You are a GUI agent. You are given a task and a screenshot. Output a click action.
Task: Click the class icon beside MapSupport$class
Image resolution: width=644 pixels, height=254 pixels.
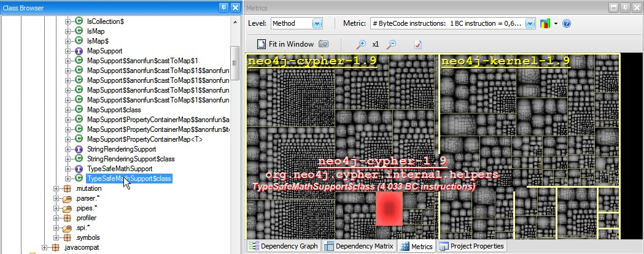tap(79, 110)
